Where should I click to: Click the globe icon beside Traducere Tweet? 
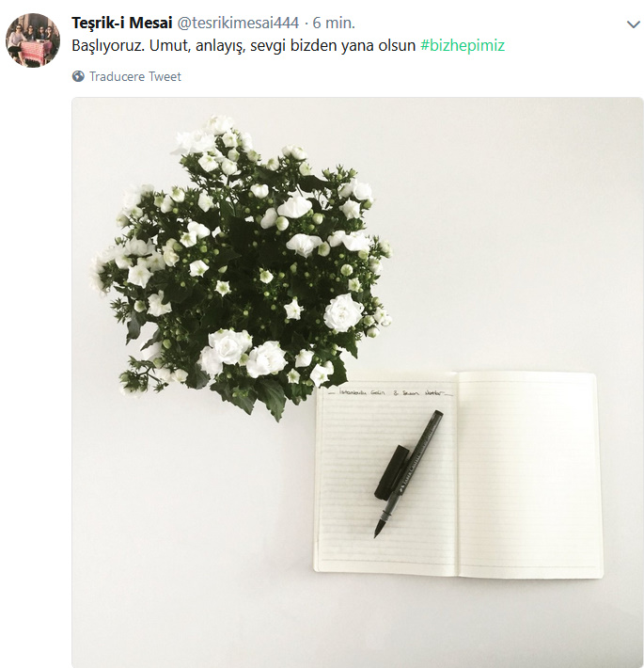(78, 76)
